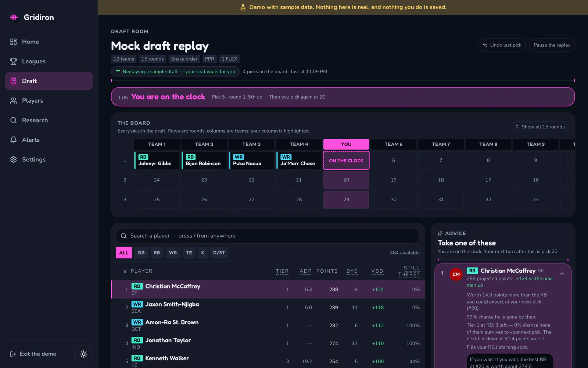The width and height of the screenshot is (588, 368).
Task: Click the Alerts bell icon
Action: [14, 140]
